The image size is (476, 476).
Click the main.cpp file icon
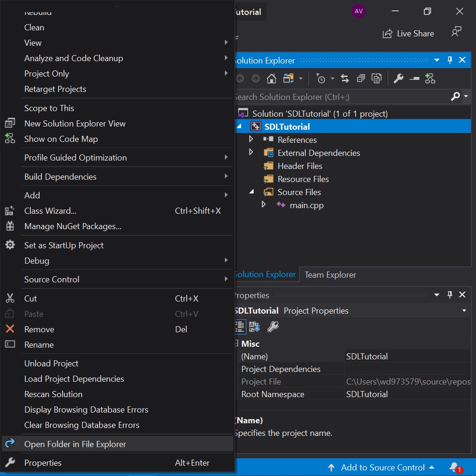pyautogui.click(x=281, y=205)
